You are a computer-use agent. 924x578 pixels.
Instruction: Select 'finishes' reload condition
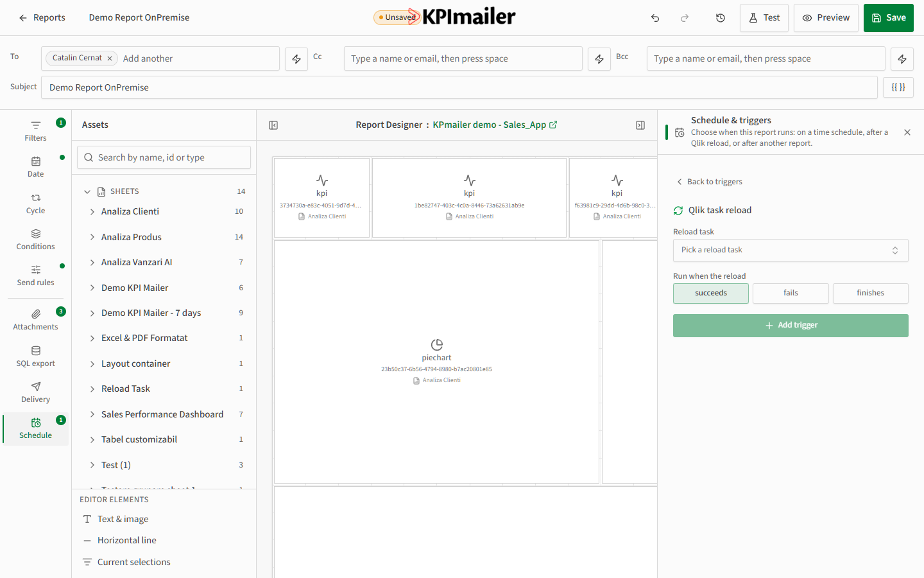(x=871, y=293)
